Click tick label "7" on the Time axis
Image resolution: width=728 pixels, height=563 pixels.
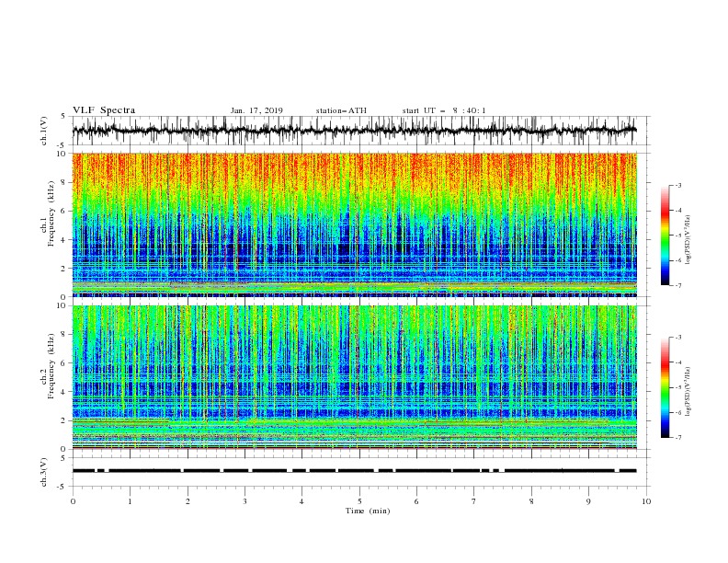[474, 501]
